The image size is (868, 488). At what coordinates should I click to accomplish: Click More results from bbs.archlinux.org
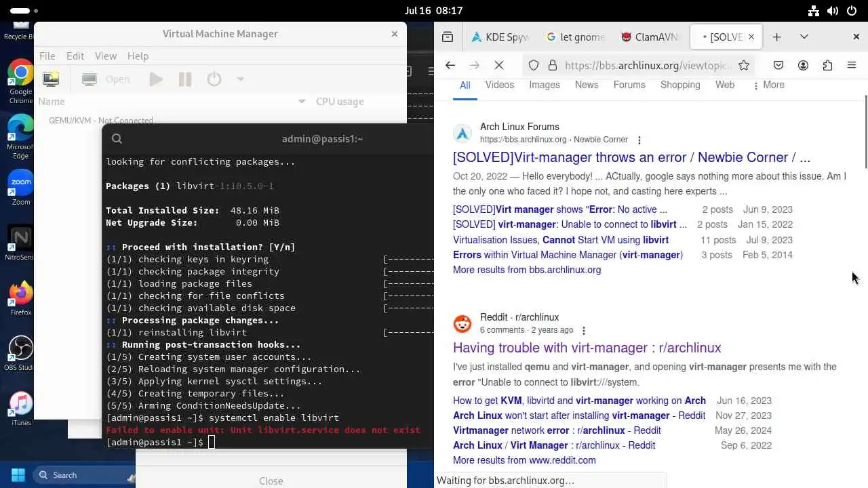click(527, 270)
